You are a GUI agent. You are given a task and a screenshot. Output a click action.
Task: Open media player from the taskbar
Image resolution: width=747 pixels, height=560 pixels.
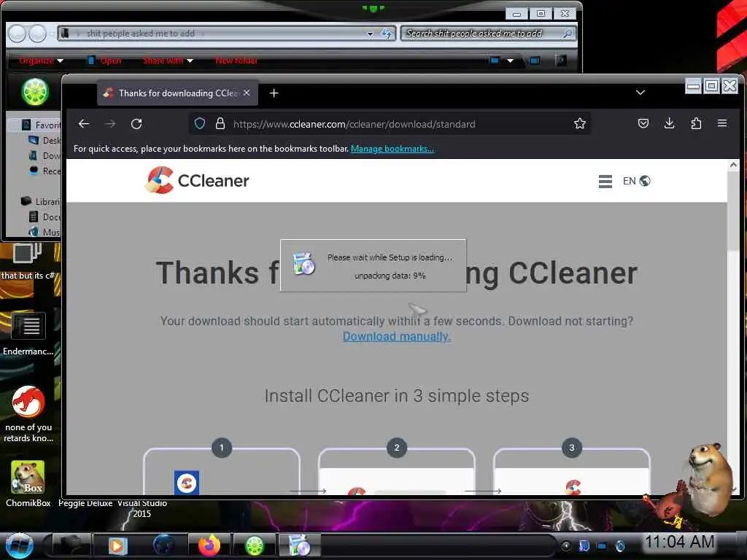pyautogui.click(x=117, y=545)
